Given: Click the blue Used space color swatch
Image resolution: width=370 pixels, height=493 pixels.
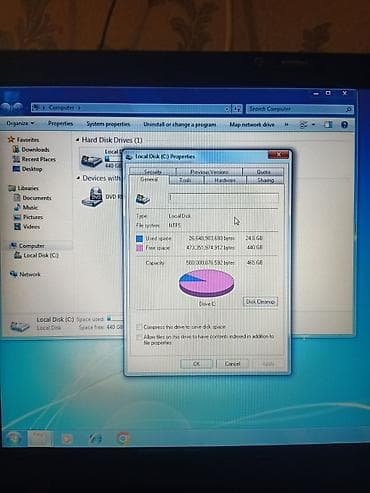Looking at the screenshot, I should 139,239.
